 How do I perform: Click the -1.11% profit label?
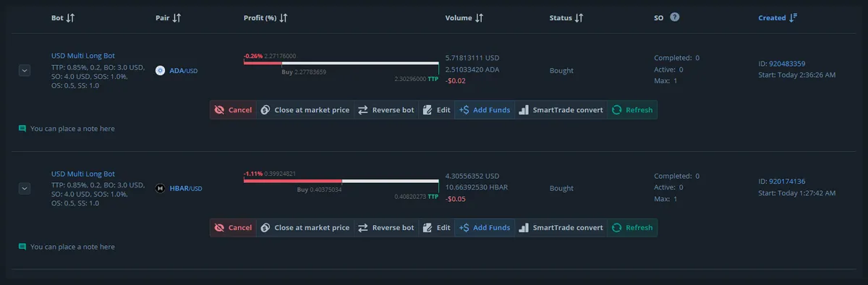coord(253,174)
